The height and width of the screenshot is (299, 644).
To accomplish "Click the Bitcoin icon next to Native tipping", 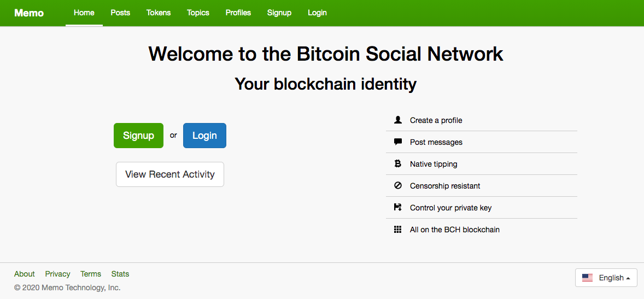I will click(397, 164).
